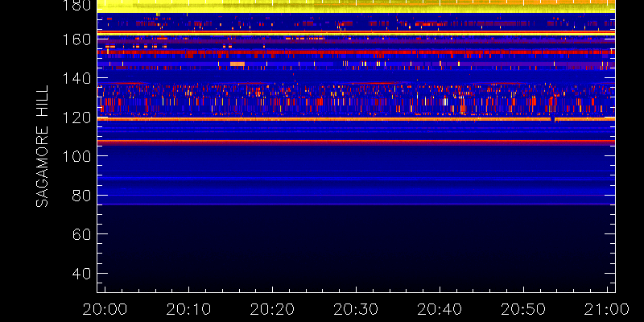This screenshot has height=322, width=644.
Task: Click the 20:40 time axis label
Action: click(440, 309)
